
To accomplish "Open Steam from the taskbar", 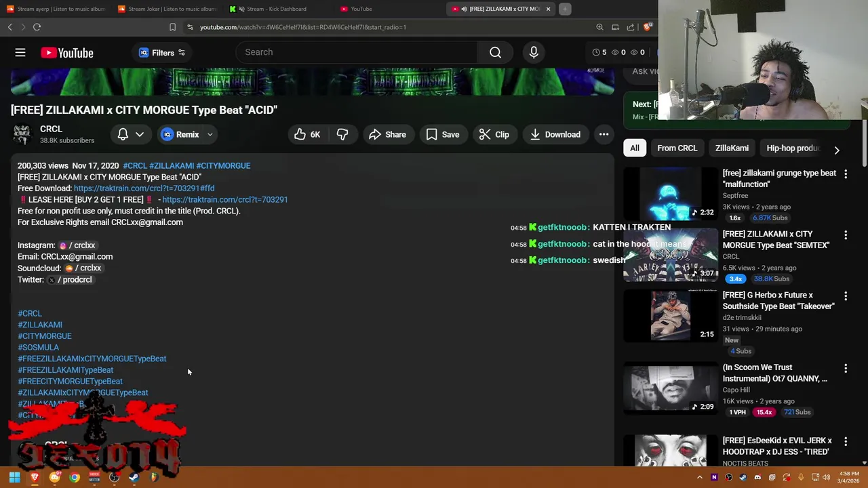I will coord(134,477).
